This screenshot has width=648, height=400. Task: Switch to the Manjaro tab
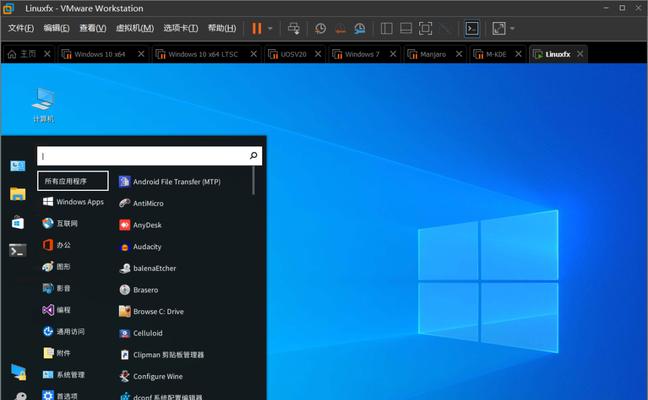[x=433, y=54]
